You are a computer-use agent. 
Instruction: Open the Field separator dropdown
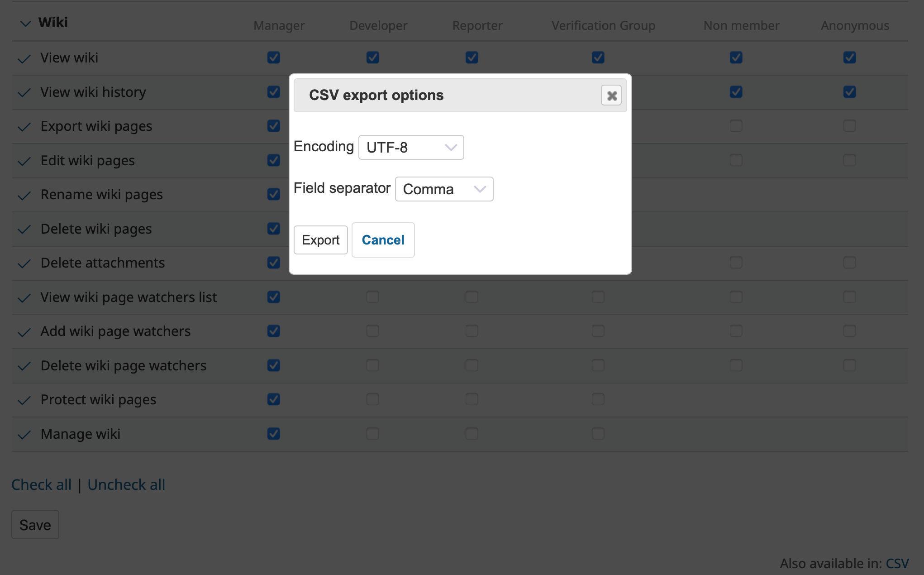click(x=444, y=189)
